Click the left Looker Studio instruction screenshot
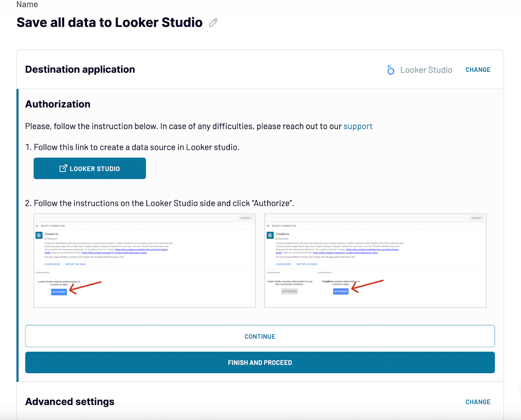Image resolution: width=521 pixels, height=420 pixels. tap(145, 260)
